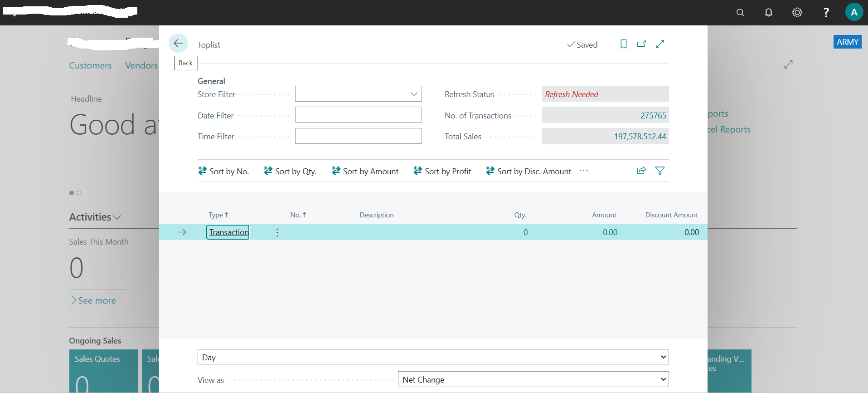The height and width of the screenshot is (393, 868).
Task: Click the Sort by No. action
Action: click(223, 171)
